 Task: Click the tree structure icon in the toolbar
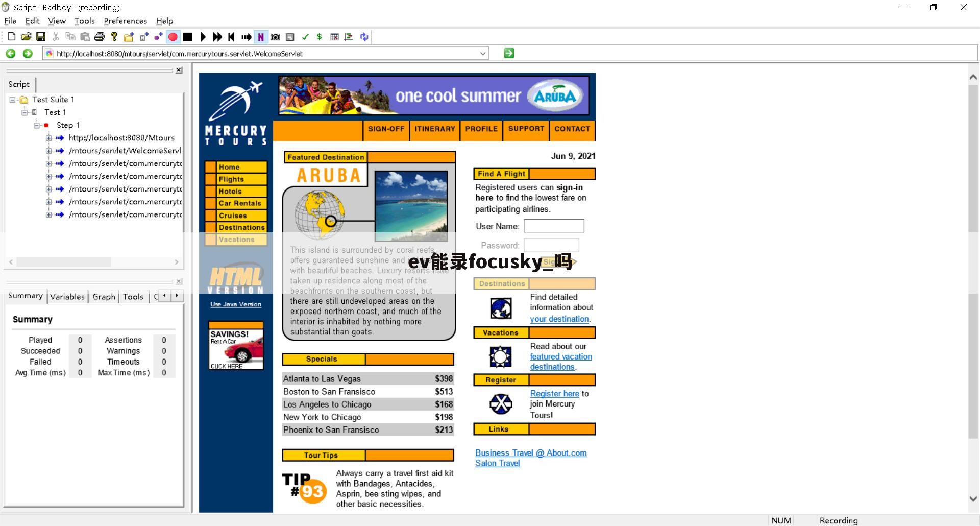(349, 37)
